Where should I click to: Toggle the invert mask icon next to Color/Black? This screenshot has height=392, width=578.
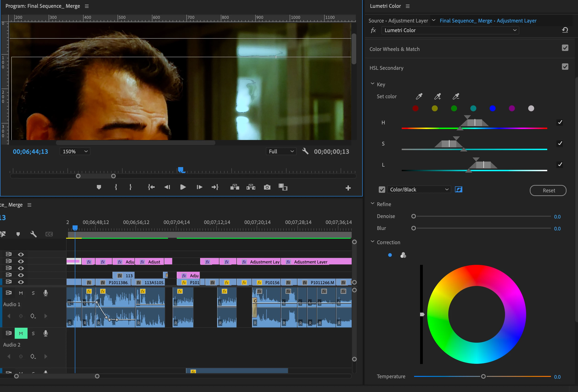click(458, 190)
